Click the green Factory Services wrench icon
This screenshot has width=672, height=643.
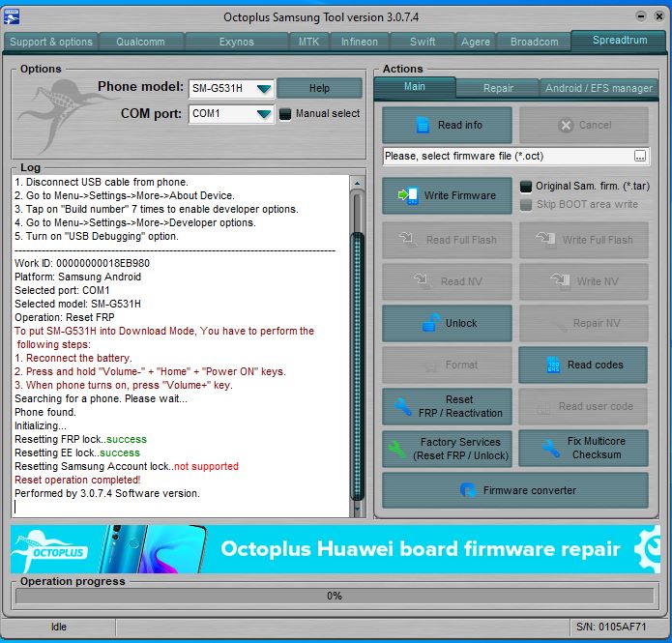[x=396, y=449]
